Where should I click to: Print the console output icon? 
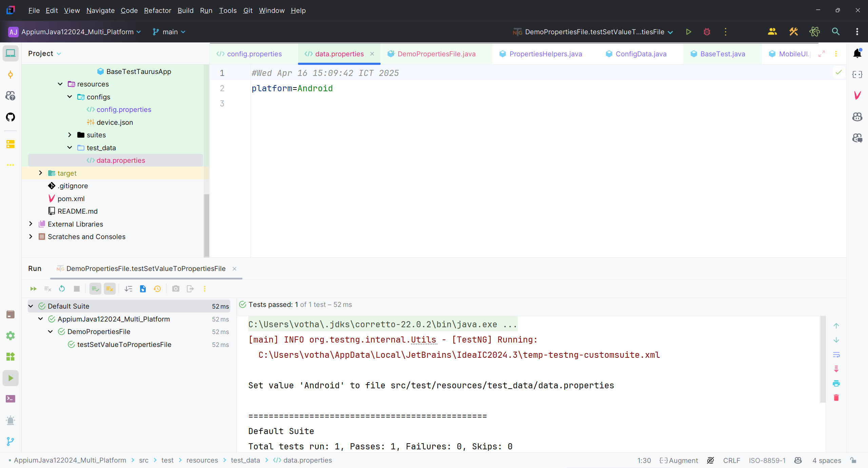point(836,383)
